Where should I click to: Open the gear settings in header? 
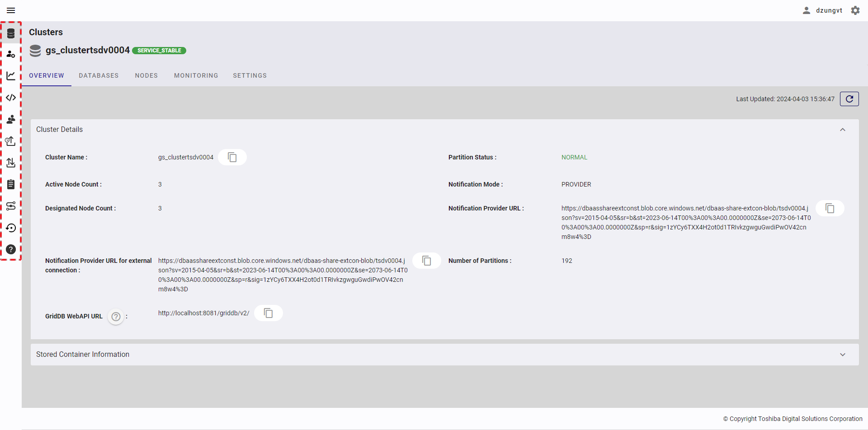(x=855, y=10)
